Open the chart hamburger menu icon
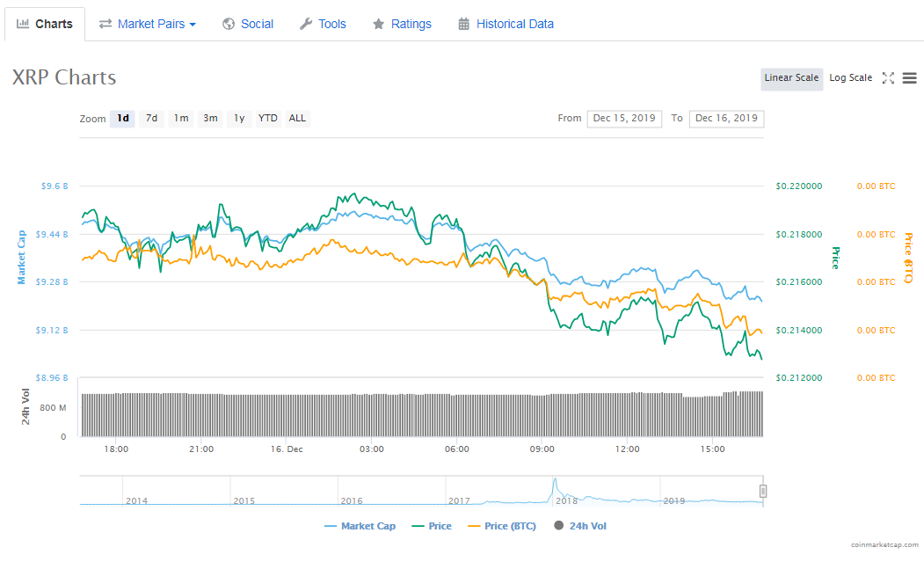The image size is (924, 562). point(909,78)
